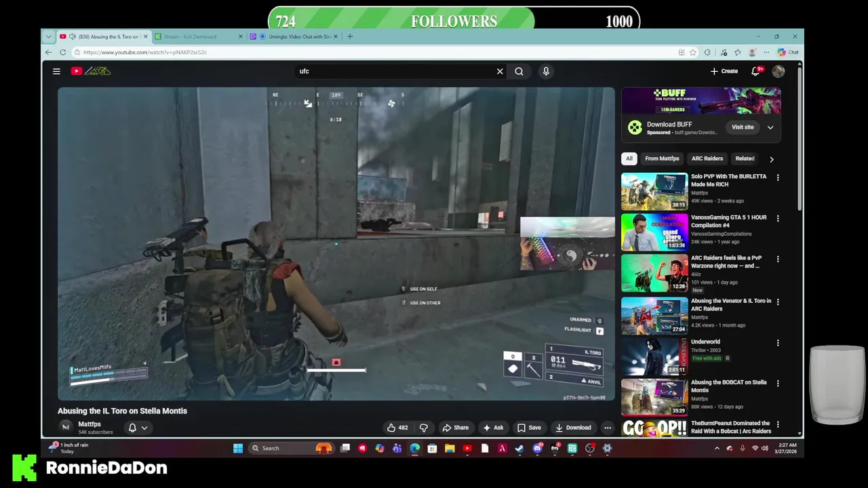868x488 pixels.
Task: Open the browser tab list dropdown
Action: click(48, 37)
